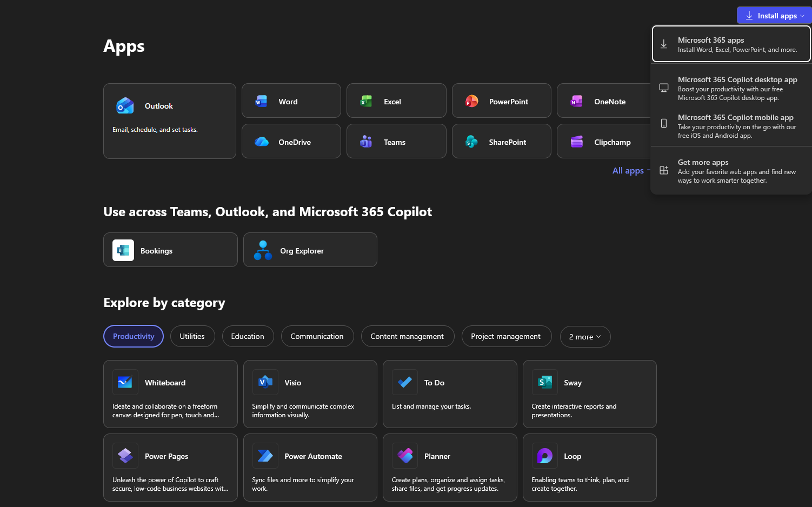The image size is (812, 507).
Task: Click the Planner title text
Action: 437,456
